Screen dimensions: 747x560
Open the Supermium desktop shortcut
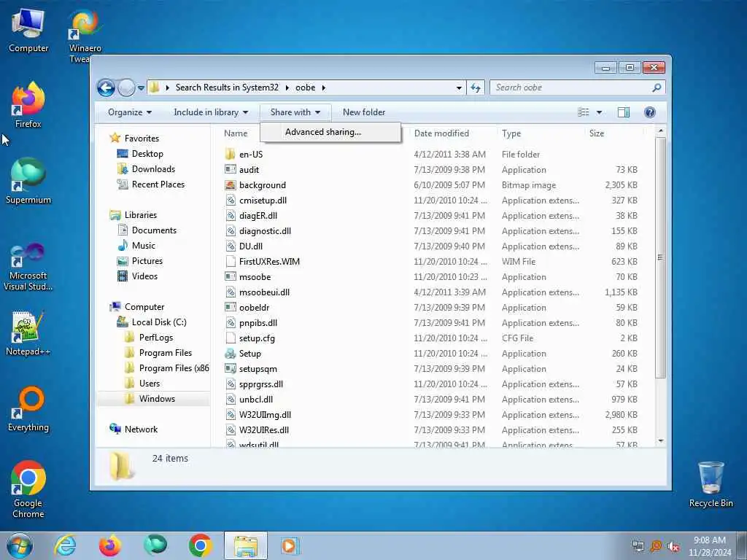coord(28,182)
